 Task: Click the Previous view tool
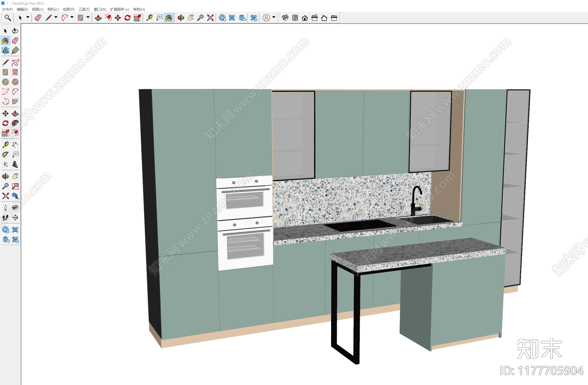[15, 196]
